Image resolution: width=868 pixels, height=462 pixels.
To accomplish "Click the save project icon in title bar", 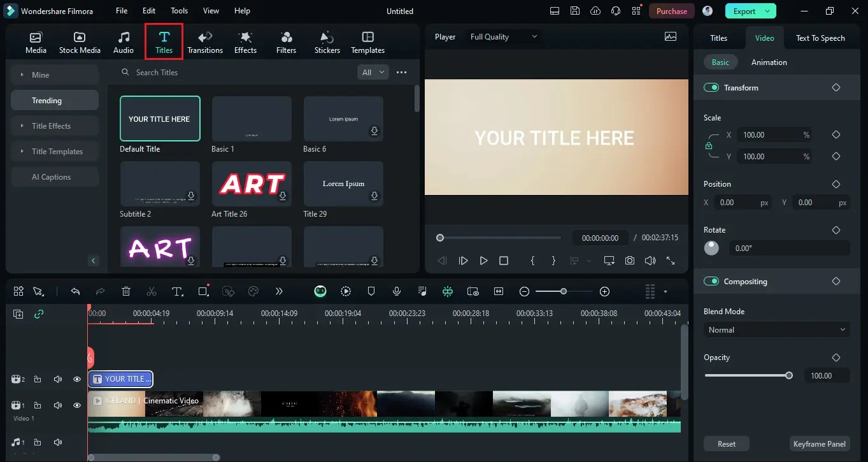I will pos(575,11).
